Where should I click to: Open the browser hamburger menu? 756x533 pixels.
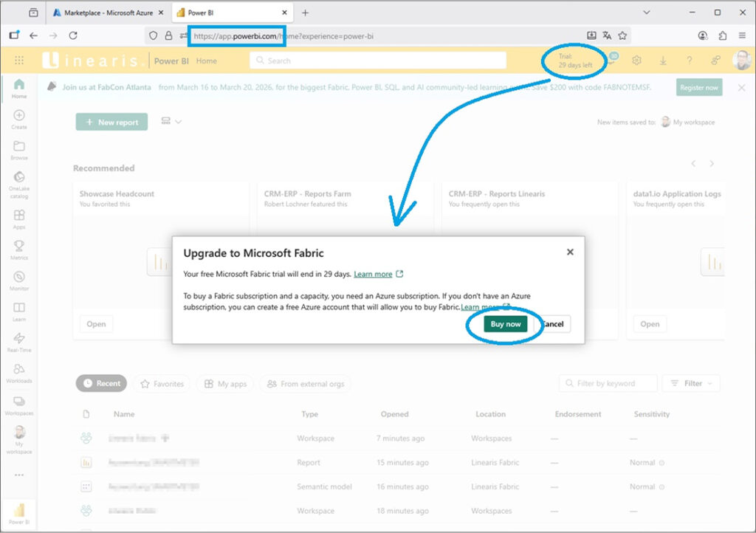point(742,35)
